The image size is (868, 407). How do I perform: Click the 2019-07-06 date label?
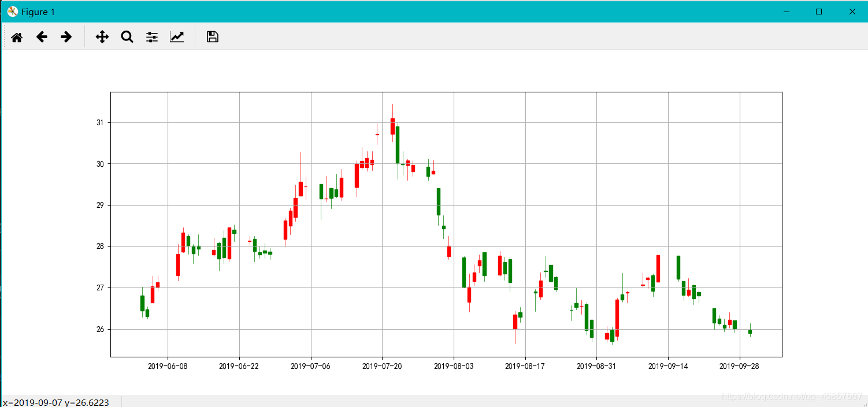(311, 366)
